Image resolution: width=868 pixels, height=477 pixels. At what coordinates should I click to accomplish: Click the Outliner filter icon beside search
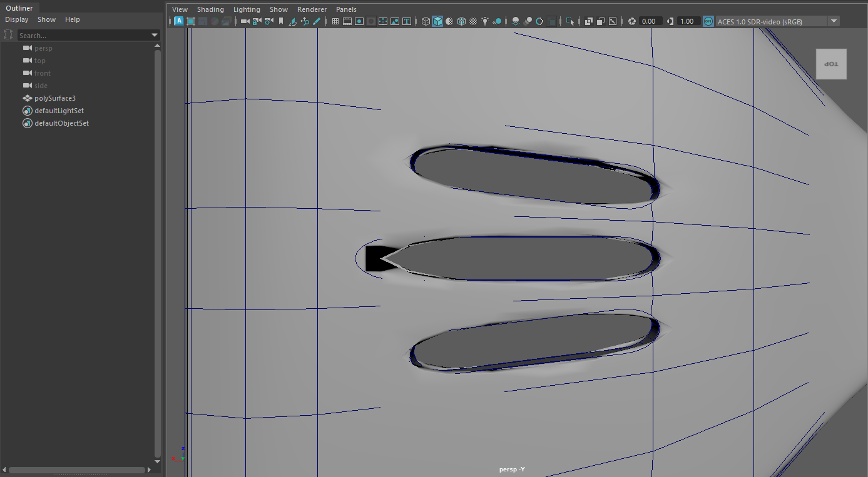click(x=8, y=35)
